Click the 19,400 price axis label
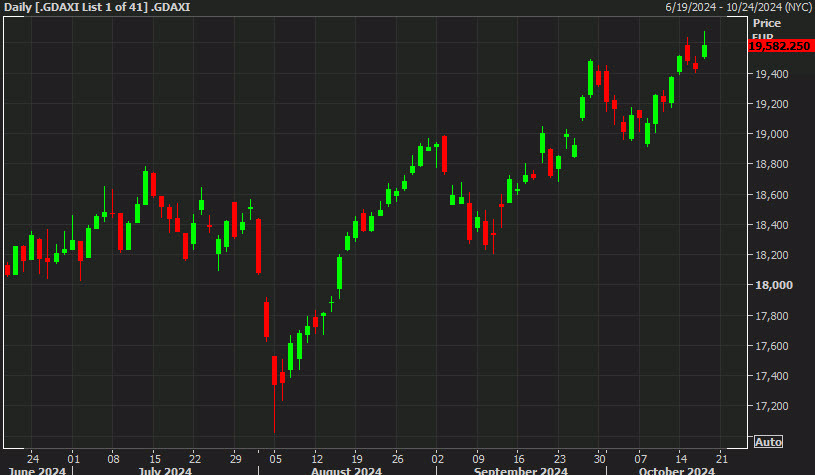This screenshot has height=475, width=815. [x=771, y=74]
